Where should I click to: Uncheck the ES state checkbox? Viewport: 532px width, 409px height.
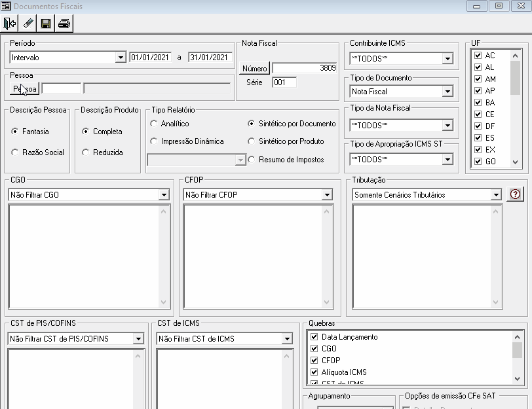(x=478, y=137)
